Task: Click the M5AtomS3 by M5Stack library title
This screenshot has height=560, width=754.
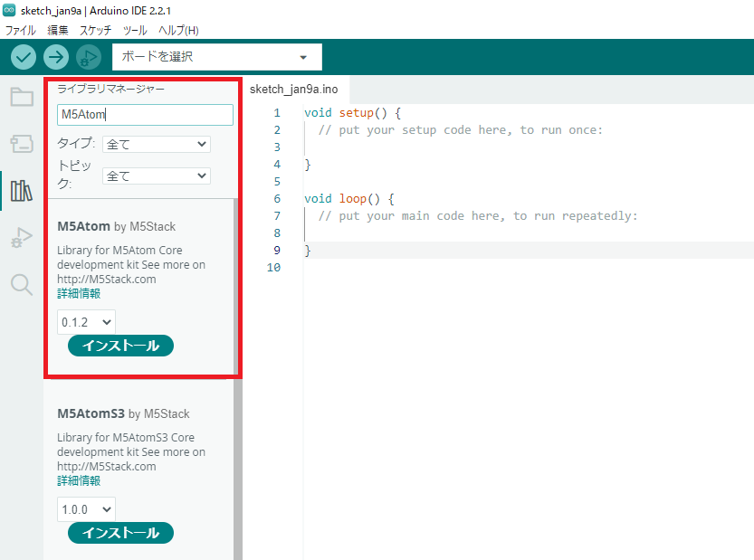Action: click(x=123, y=413)
